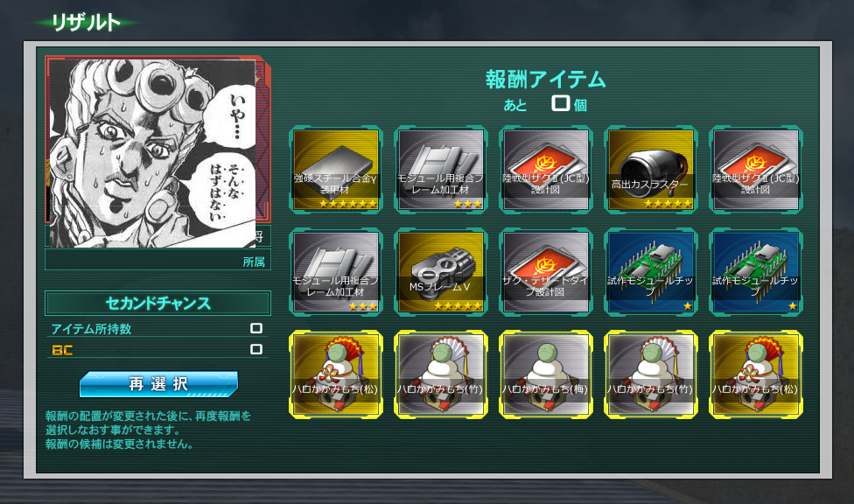Viewport: 854px width, 504px height.
Task: Select the ザク・デザートタイプ設計図 blueprint
Action: click(546, 272)
